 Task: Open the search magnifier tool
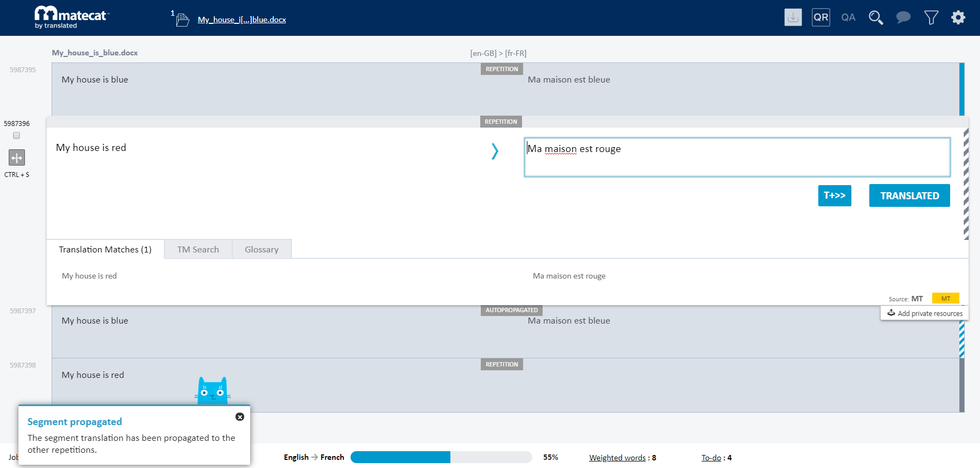(x=876, y=17)
